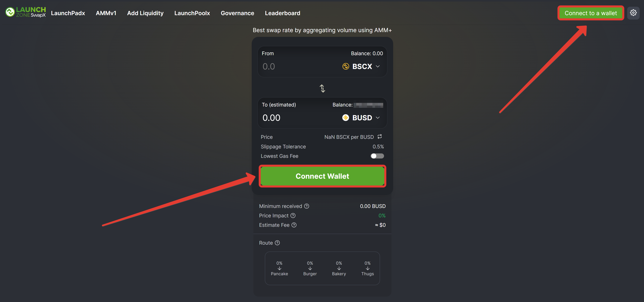The image size is (644, 302).
Task: Click the price invert icon
Action: pyautogui.click(x=379, y=136)
